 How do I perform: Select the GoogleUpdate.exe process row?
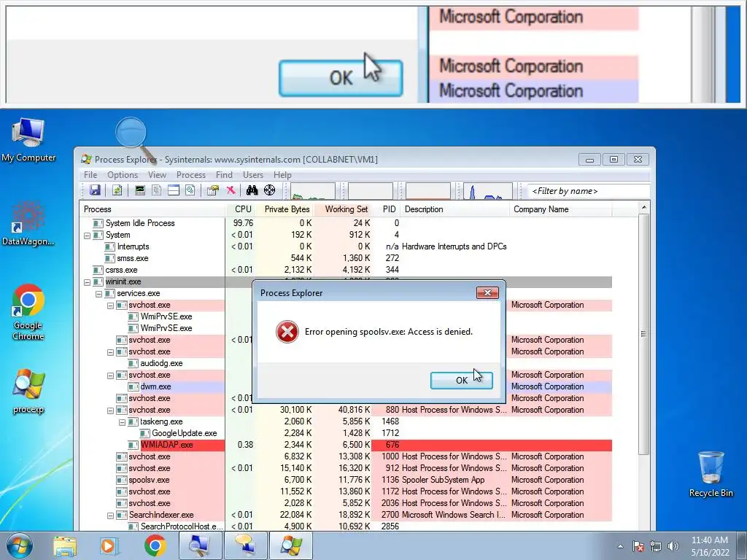346,433
